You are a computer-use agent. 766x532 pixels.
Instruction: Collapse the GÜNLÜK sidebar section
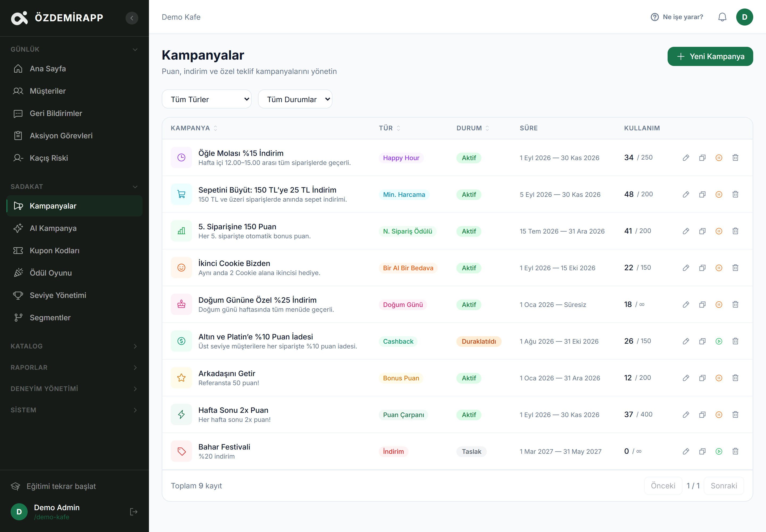click(74, 49)
